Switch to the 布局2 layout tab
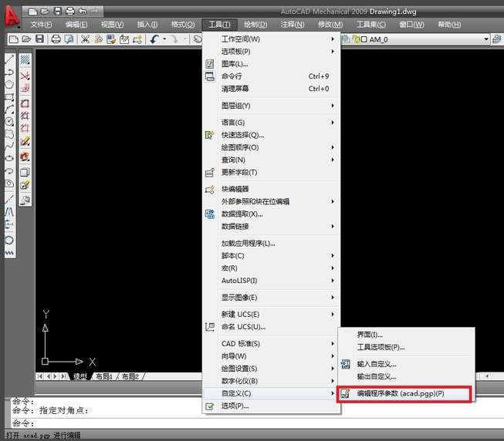Image resolution: width=504 pixels, height=441 pixels. tap(130, 376)
